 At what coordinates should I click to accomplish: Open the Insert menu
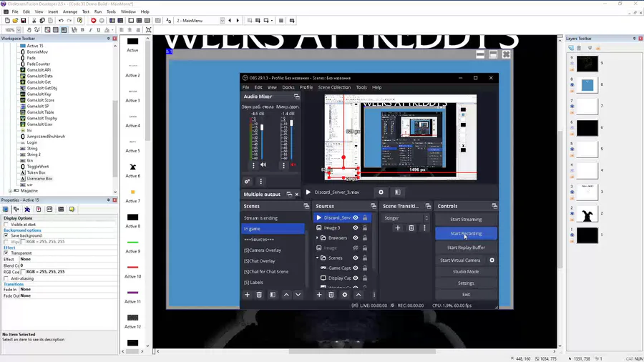[53, 12]
